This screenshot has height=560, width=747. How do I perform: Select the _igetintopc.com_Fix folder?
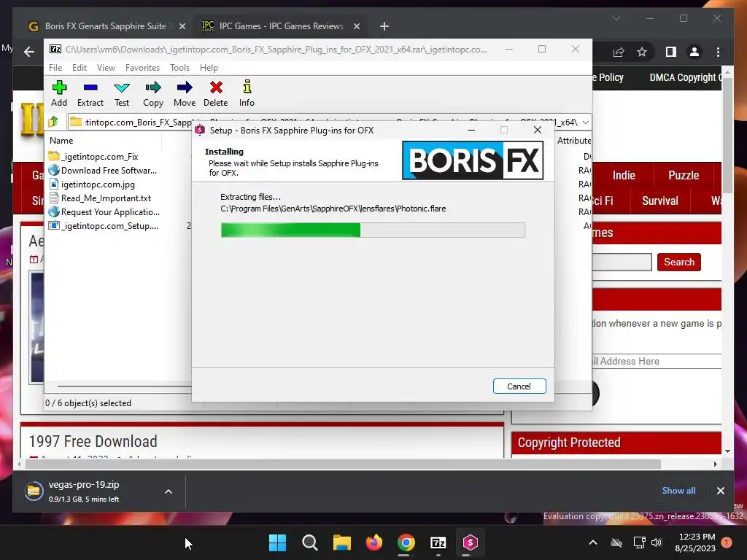coord(93,156)
